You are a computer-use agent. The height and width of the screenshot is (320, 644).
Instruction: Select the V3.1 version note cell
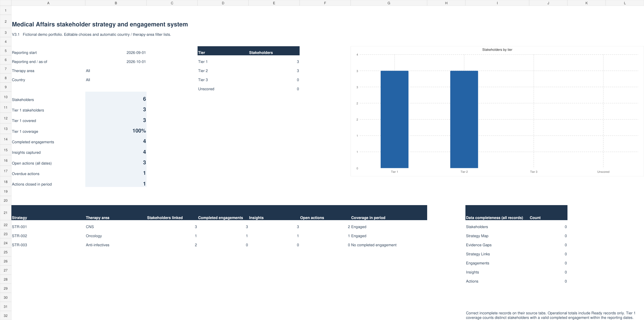click(x=91, y=35)
